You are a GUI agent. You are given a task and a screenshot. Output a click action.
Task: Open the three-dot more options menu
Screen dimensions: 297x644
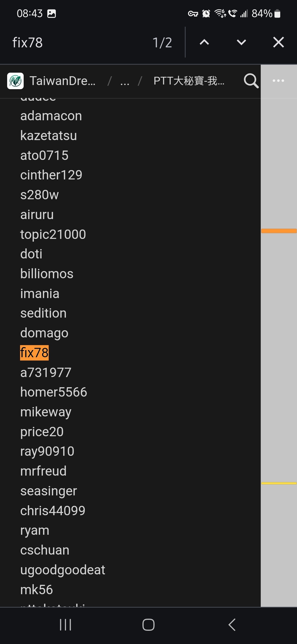point(278,81)
